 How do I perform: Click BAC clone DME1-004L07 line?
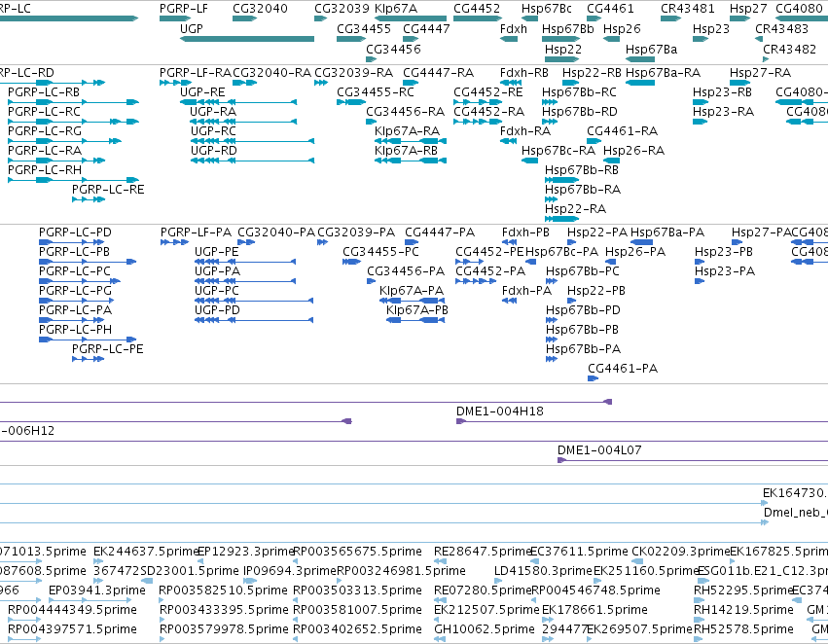(x=693, y=460)
